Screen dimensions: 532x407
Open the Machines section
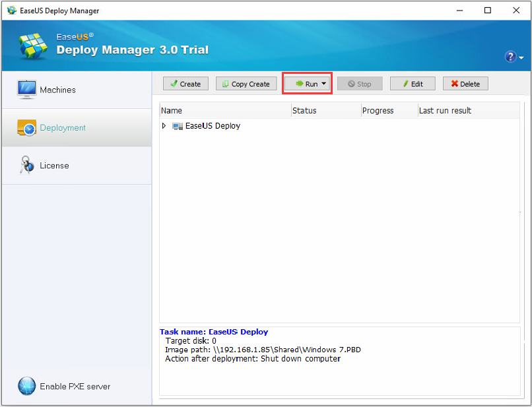77,90
